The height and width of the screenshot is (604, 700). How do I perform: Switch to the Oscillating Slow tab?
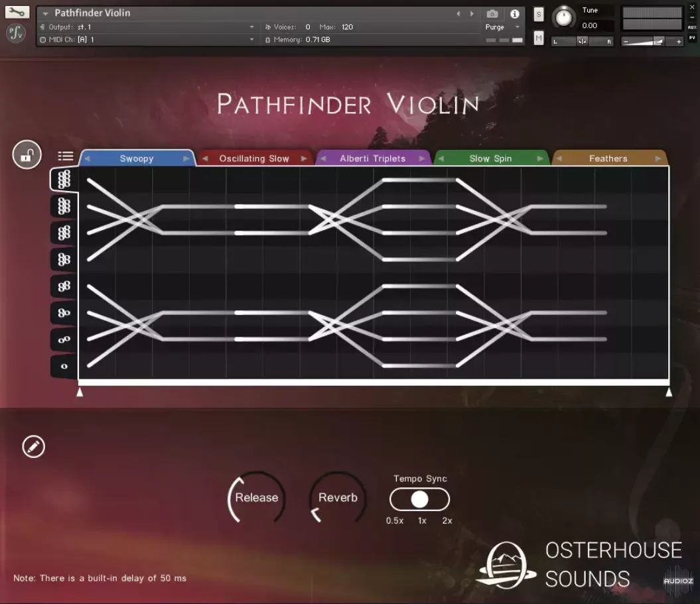(254, 159)
